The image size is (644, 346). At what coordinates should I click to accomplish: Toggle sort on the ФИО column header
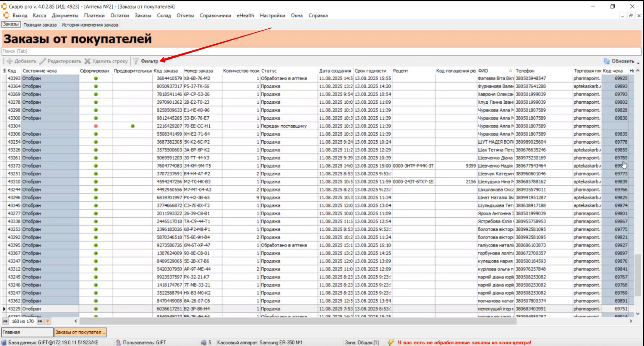click(495, 71)
